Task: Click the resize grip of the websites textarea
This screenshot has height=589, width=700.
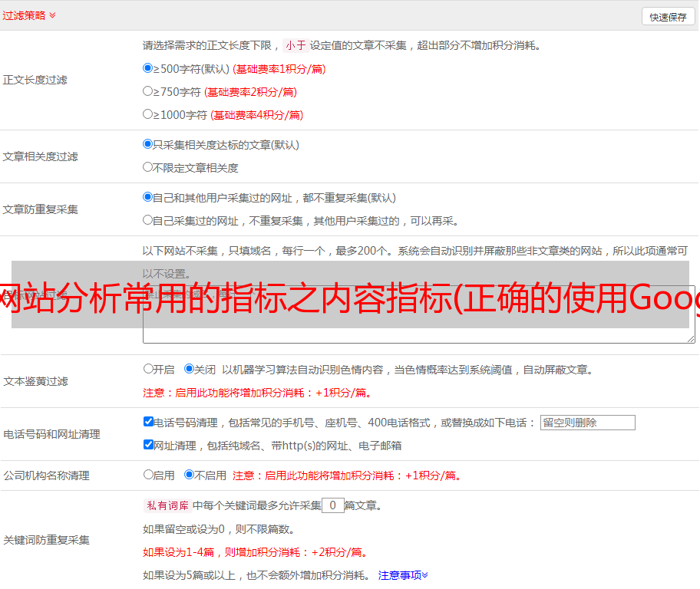Action: [x=691, y=339]
